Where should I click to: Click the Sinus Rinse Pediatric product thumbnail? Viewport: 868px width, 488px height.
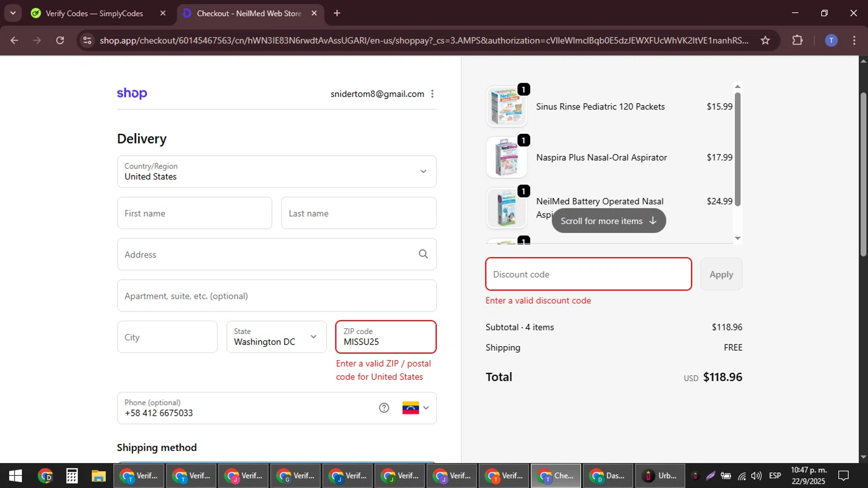(507, 107)
